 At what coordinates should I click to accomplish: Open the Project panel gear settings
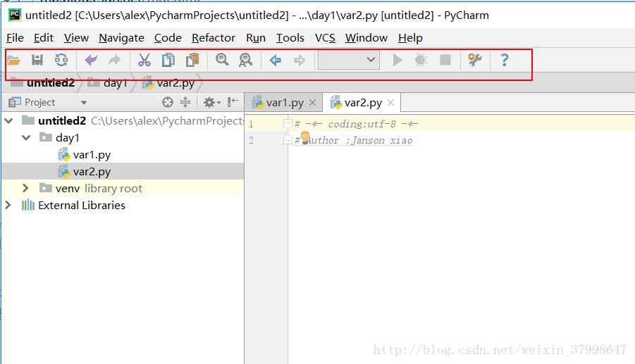click(211, 102)
